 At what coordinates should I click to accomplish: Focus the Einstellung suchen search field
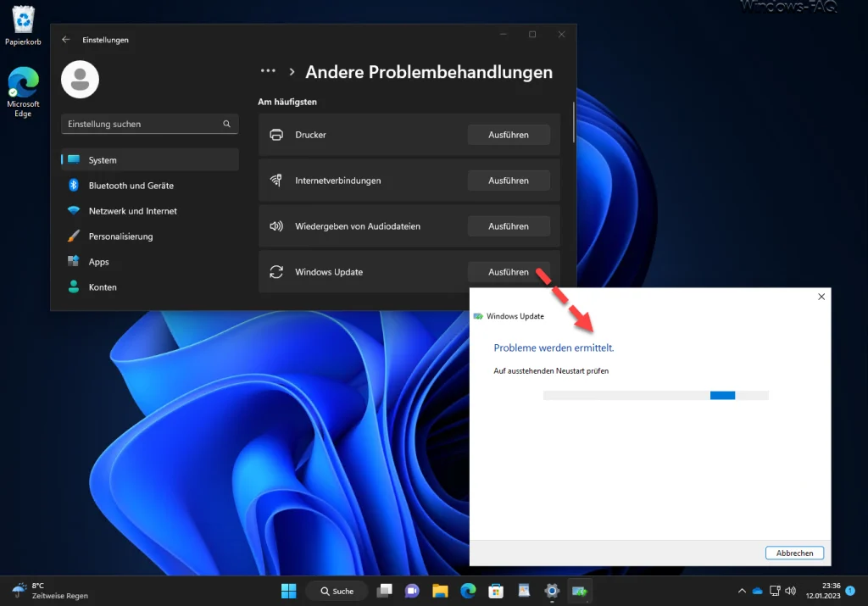coord(149,124)
